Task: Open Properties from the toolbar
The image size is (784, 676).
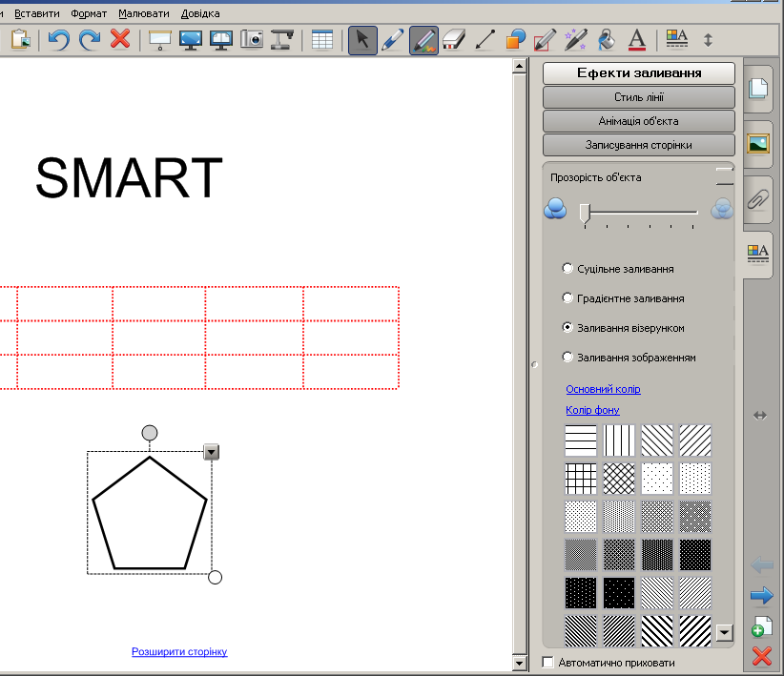Action: (x=676, y=39)
